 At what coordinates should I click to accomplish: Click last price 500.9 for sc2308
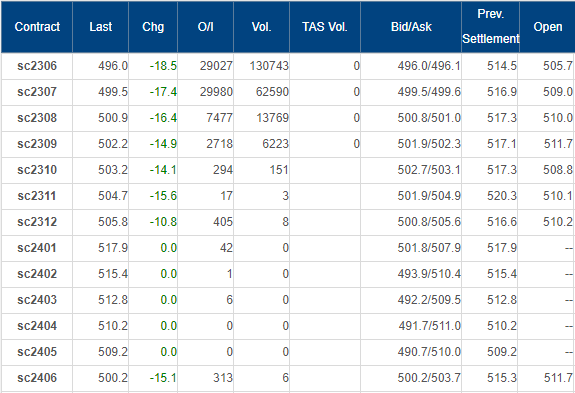[113, 118]
